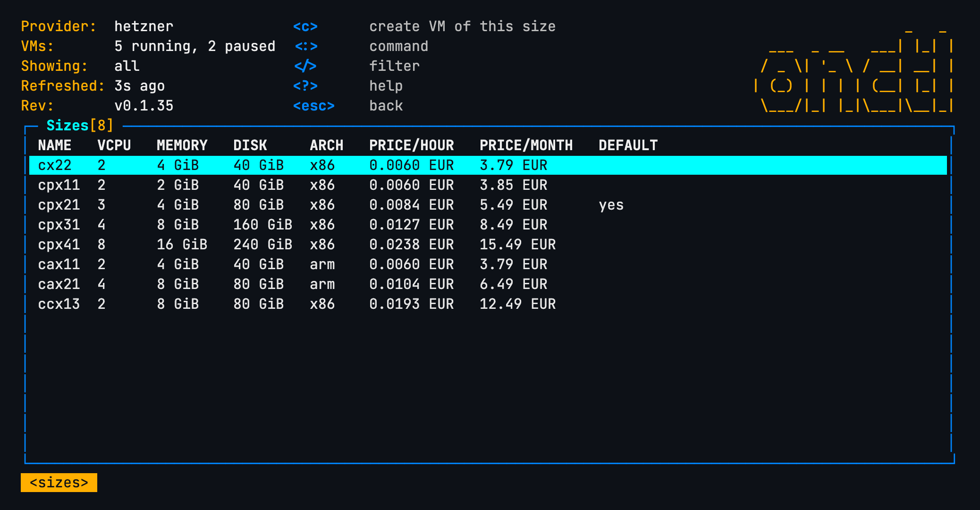
Task: Click the Sizes[8] panel title
Action: click(80, 126)
